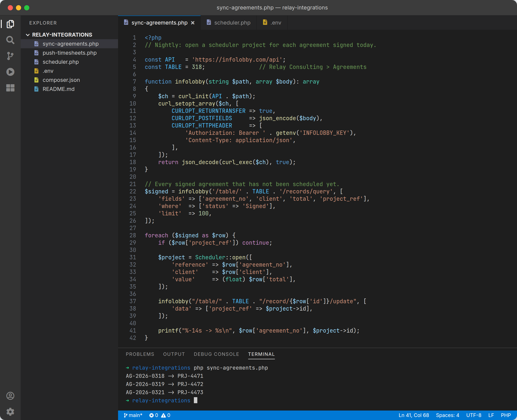This screenshot has height=420, width=517.
Task: Click the PHP language mode status item
Action: (x=506, y=415)
